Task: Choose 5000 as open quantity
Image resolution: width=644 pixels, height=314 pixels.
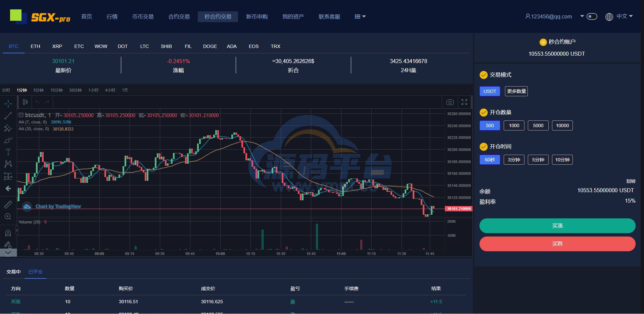Action: (x=538, y=125)
